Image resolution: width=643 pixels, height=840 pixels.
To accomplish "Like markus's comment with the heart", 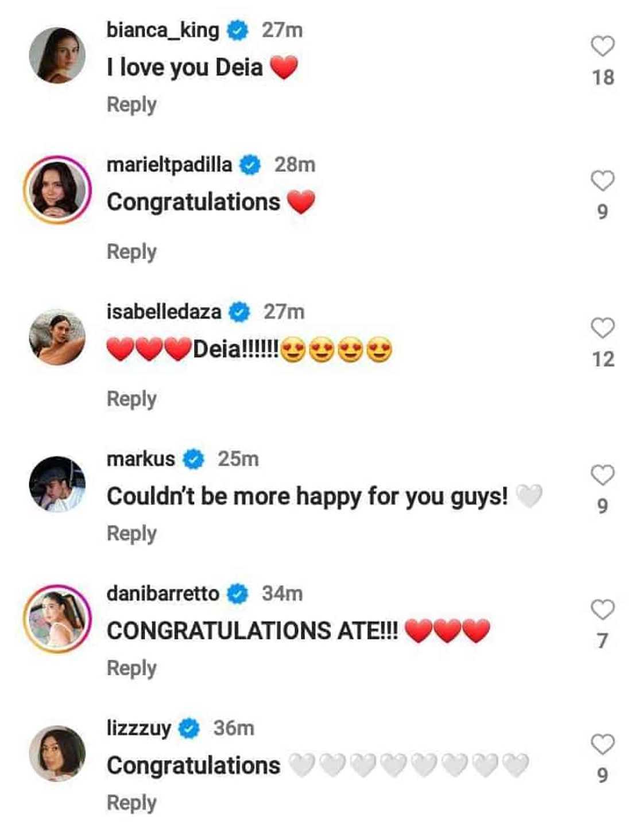I will pos(602,475).
